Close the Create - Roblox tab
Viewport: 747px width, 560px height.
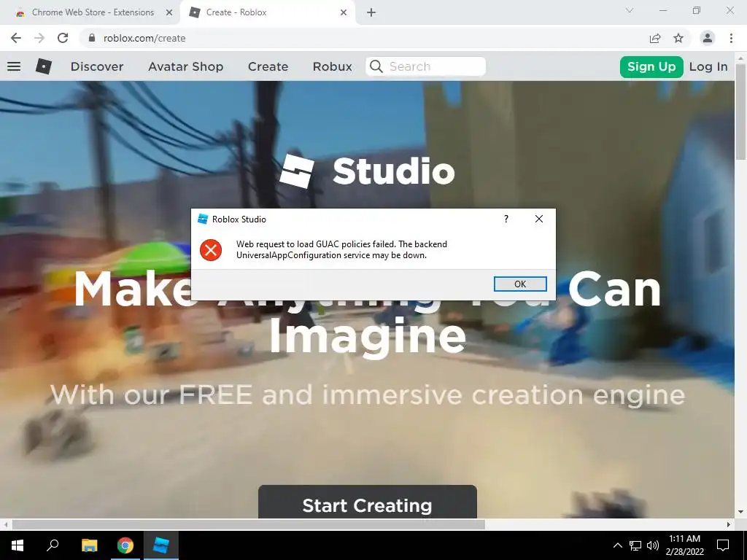344,12
